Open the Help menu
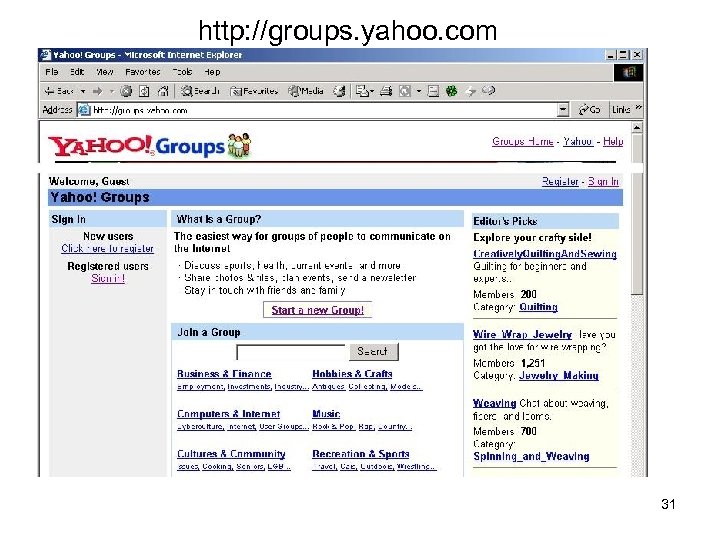Image resolution: width=720 pixels, height=540 pixels. (212, 72)
